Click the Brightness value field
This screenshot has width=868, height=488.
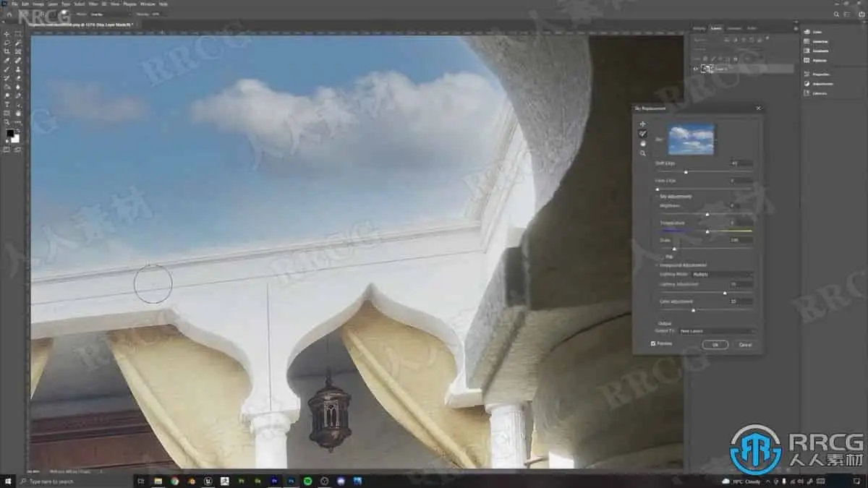click(741, 205)
